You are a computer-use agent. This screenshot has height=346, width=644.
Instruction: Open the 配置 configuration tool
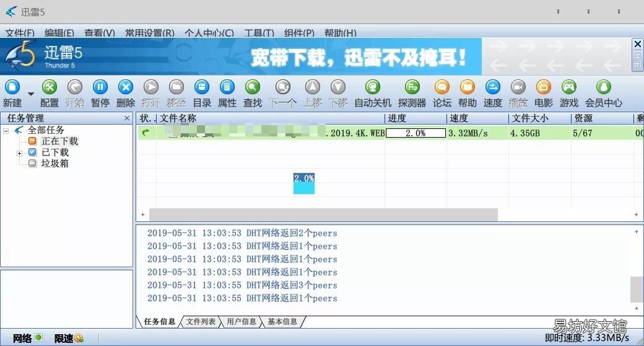click(50, 87)
